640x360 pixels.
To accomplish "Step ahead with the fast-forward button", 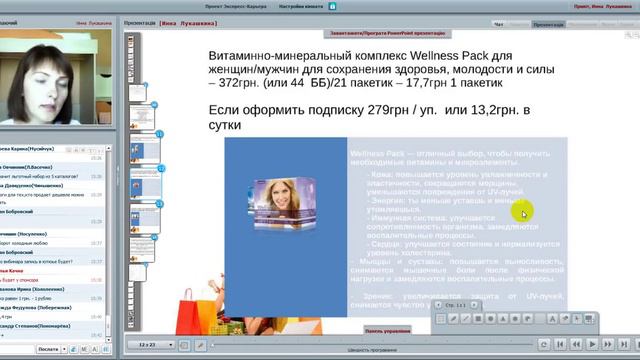I will 608,345.
